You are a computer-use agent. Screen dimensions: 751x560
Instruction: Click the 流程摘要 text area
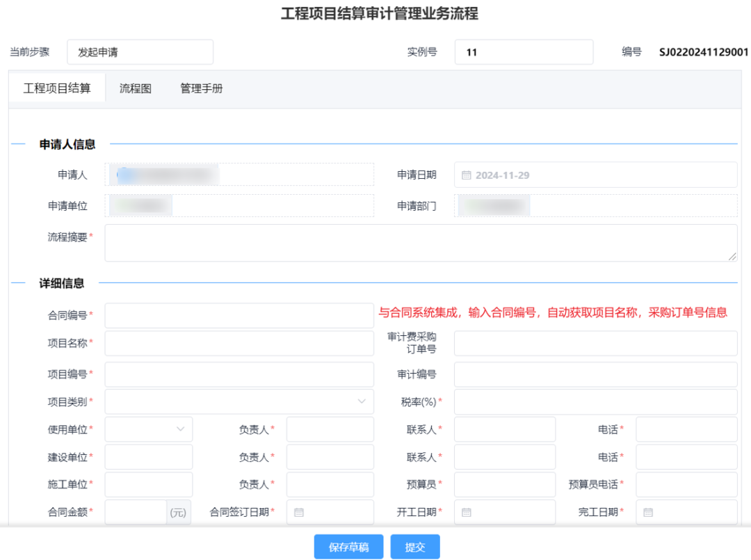click(x=420, y=243)
